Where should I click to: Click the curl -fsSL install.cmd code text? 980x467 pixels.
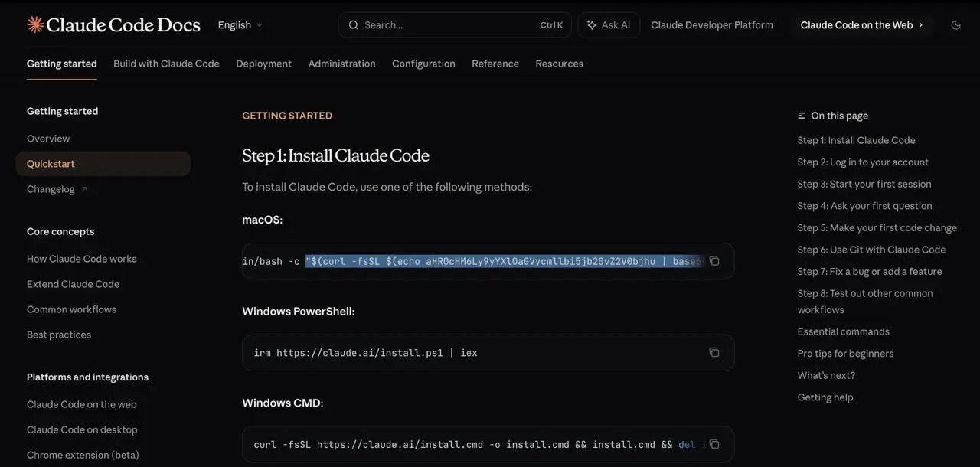click(x=479, y=444)
